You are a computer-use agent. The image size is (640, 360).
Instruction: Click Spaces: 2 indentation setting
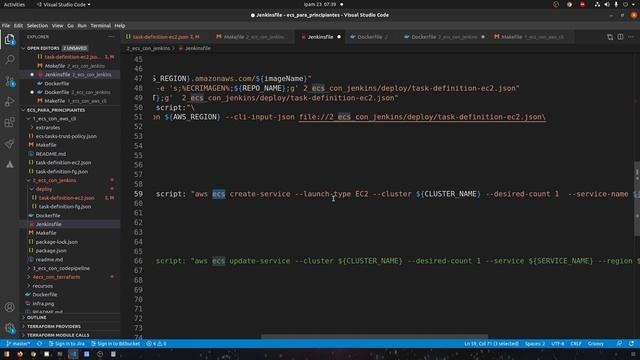(x=535, y=344)
